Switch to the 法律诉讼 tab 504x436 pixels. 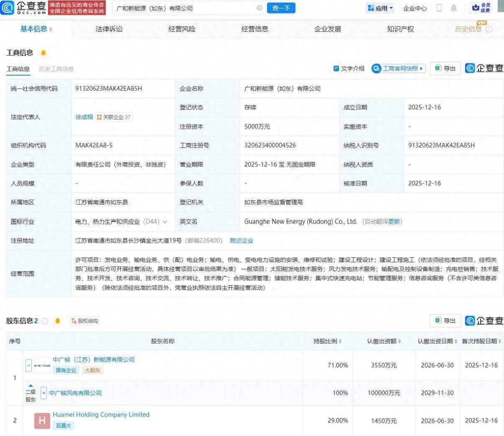pos(109,29)
